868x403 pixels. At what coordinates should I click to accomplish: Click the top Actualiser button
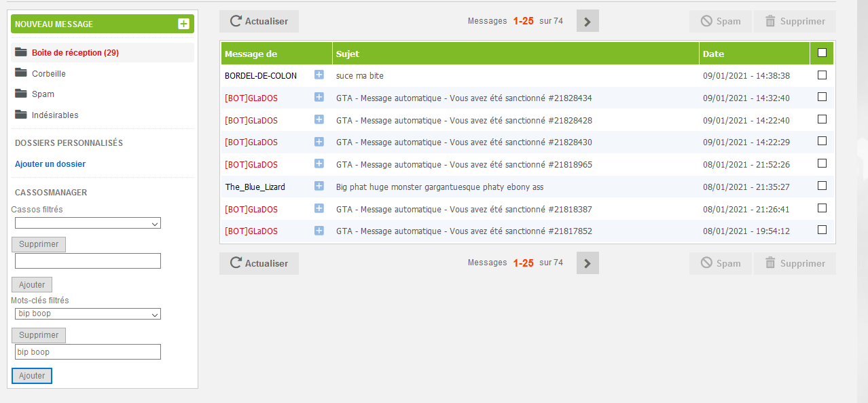tap(259, 21)
